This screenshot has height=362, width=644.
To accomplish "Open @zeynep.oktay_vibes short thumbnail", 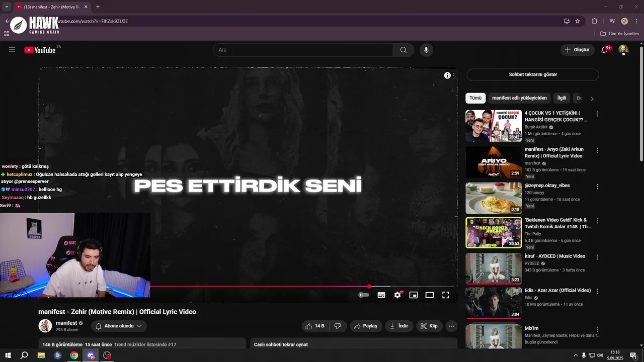I will [494, 198].
